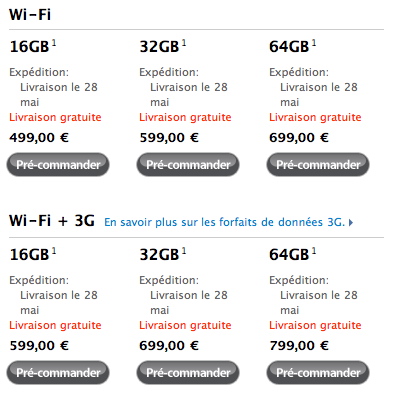Open footnote 1 next to Wi-Fi 32GB
394x396 pixels.
pyautogui.click(x=184, y=43)
